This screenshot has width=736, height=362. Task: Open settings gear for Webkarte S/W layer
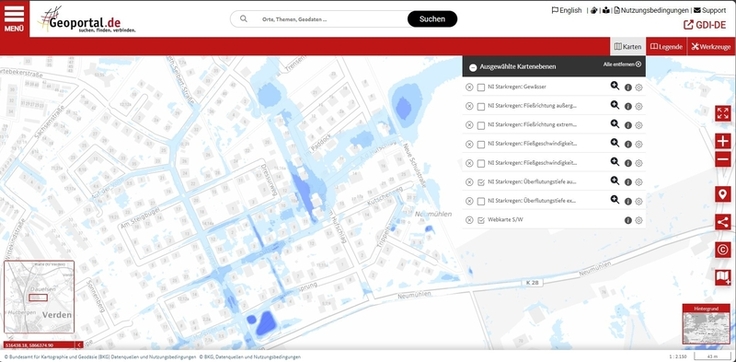[638, 220]
